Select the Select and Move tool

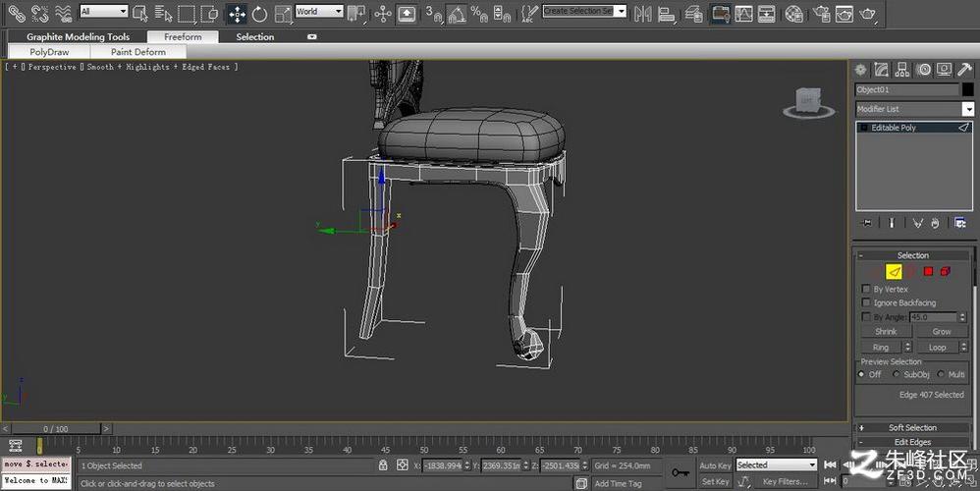pyautogui.click(x=237, y=13)
